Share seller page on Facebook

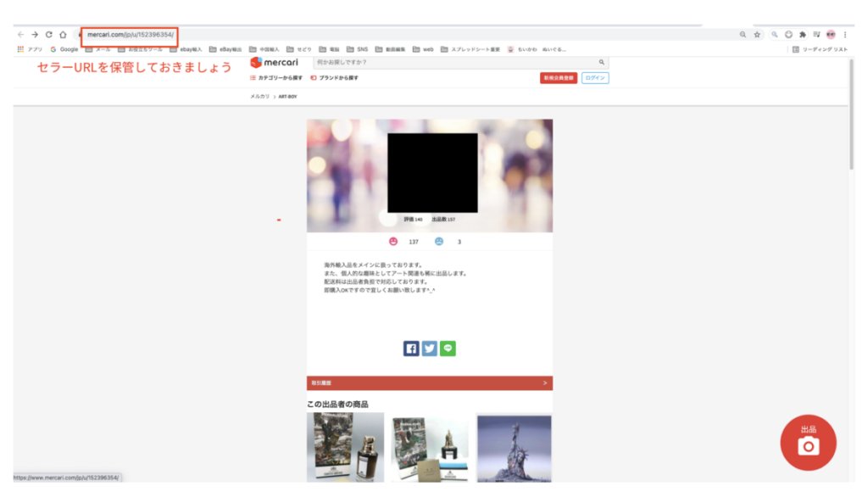411,348
